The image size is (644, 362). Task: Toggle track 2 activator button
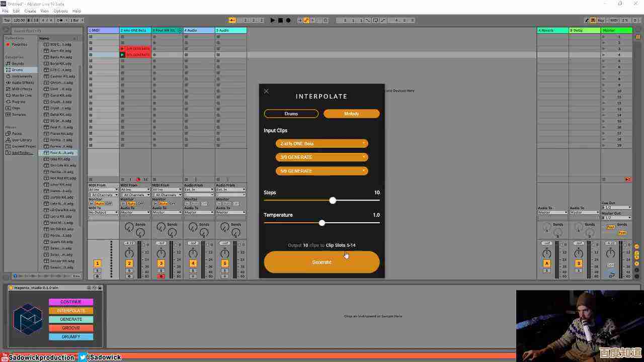pyautogui.click(x=129, y=263)
